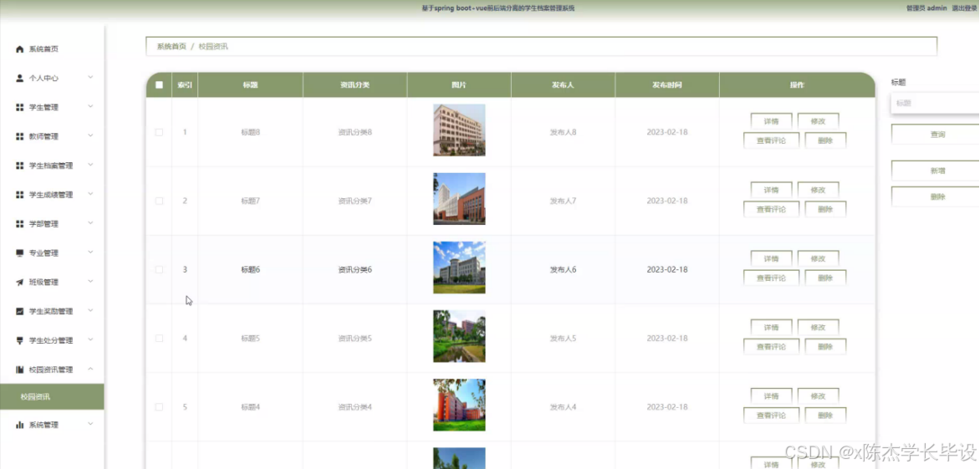Click the grid icon beside 学部管理

(x=19, y=223)
